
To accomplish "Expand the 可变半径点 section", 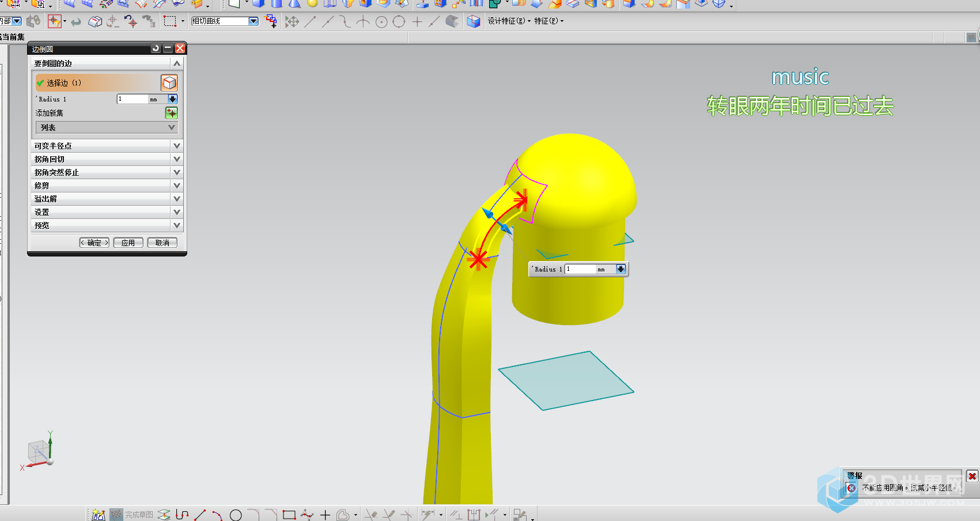I will pos(107,146).
